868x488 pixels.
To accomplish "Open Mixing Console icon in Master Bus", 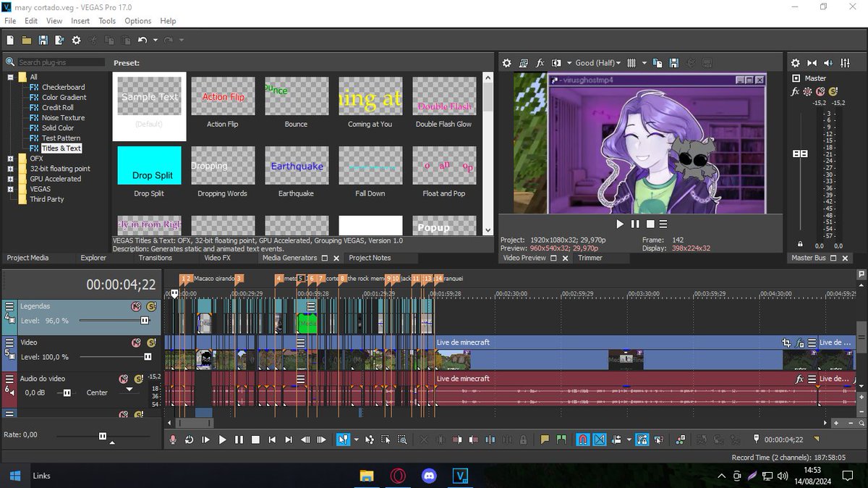I will [x=846, y=63].
